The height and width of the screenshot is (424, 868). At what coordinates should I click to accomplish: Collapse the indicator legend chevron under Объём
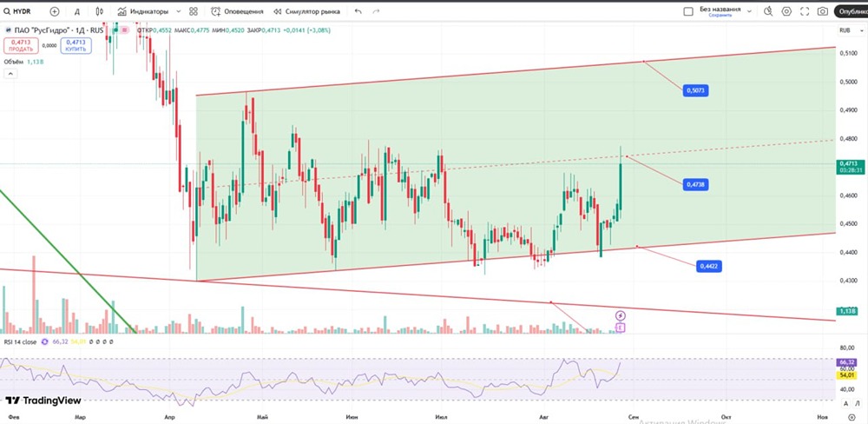coord(10,74)
